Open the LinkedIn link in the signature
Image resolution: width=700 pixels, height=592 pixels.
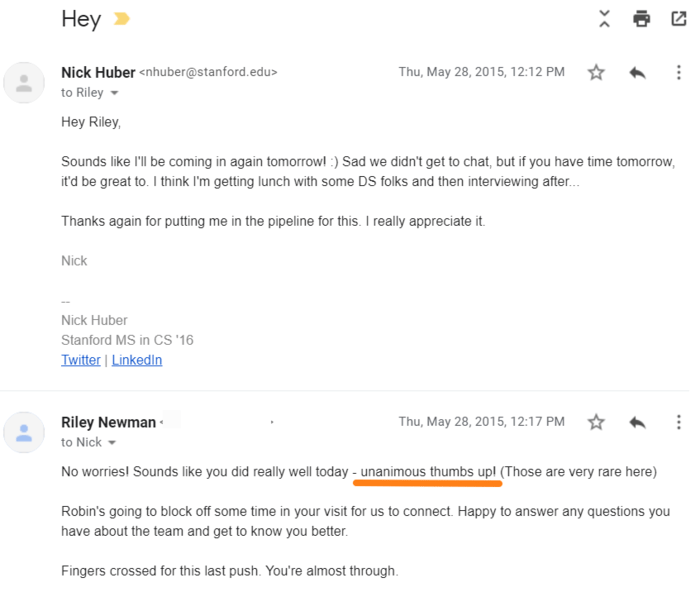click(137, 360)
